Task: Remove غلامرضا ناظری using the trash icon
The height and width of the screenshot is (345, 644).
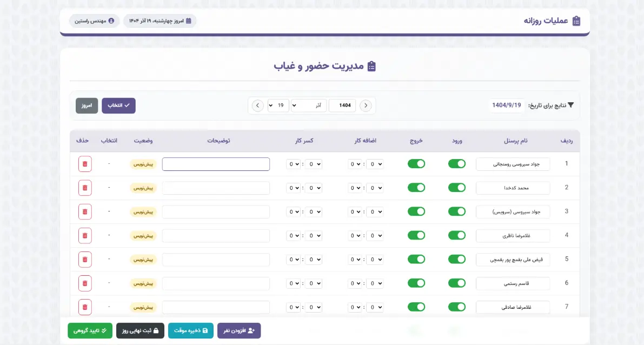Action: click(x=85, y=235)
